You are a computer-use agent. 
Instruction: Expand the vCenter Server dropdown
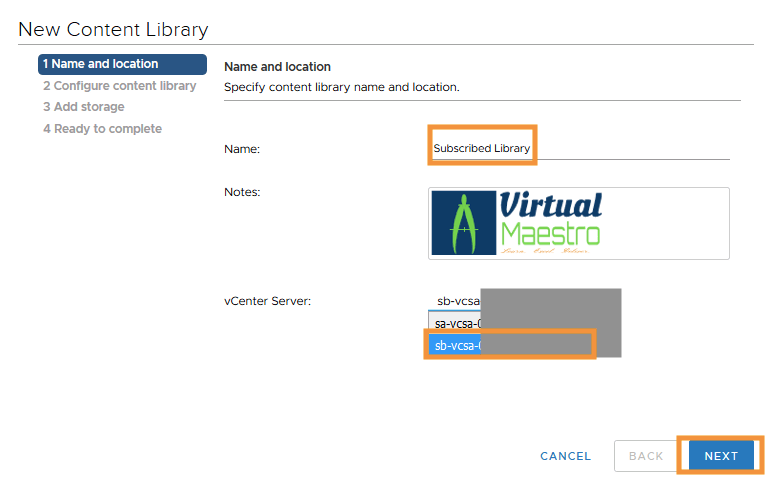click(459, 301)
